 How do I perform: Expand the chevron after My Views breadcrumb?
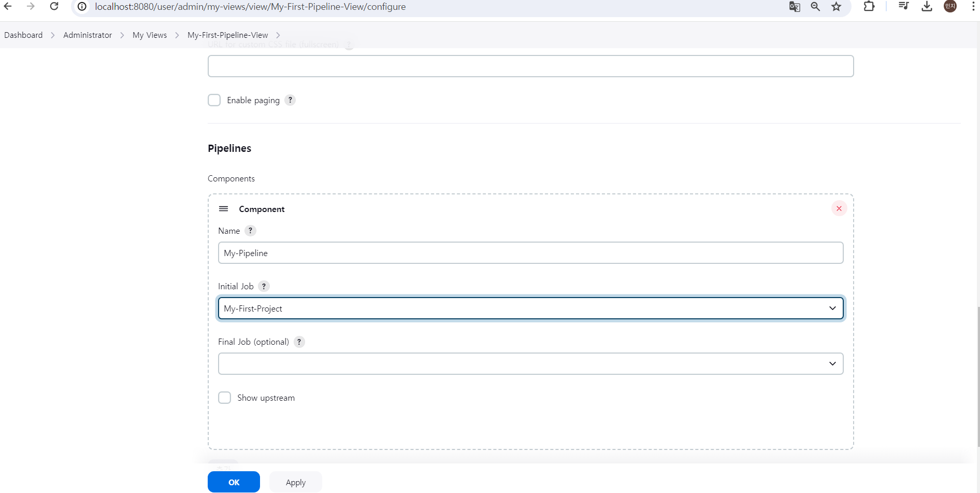click(x=177, y=35)
